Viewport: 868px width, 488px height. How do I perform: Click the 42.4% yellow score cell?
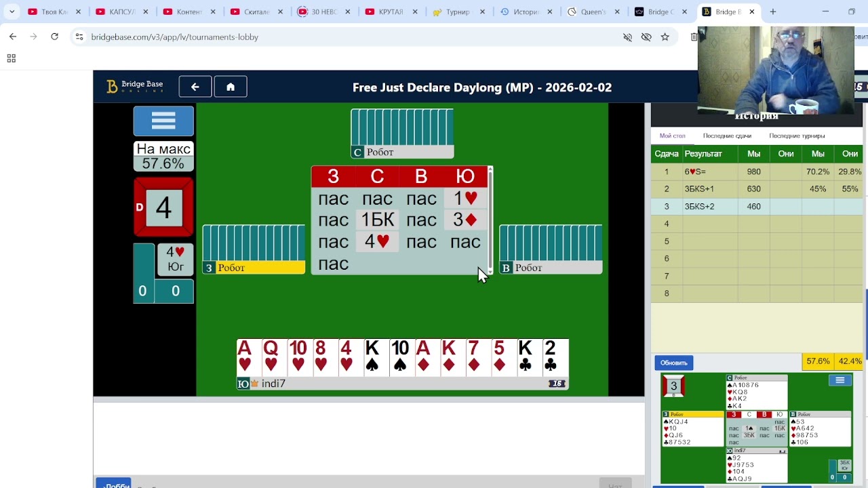click(850, 361)
